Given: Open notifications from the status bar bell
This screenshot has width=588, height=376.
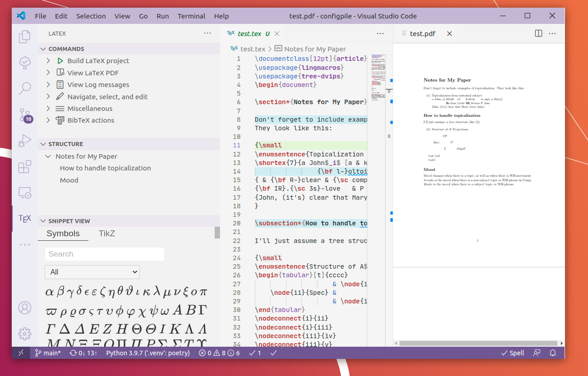Looking at the screenshot, I should pos(553,353).
